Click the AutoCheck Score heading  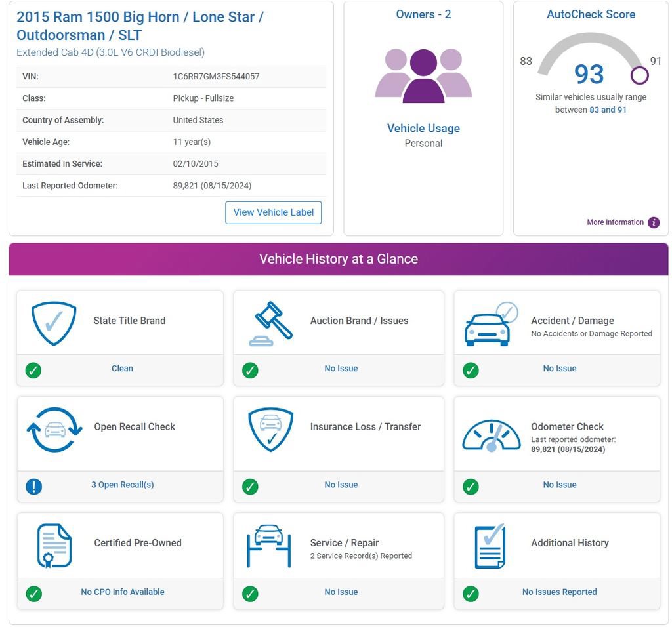click(591, 14)
